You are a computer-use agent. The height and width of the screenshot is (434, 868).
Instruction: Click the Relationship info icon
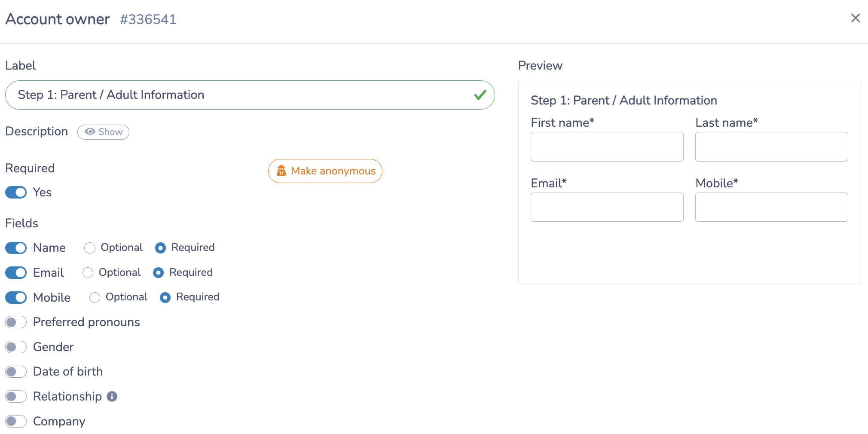click(x=112, y=396)
